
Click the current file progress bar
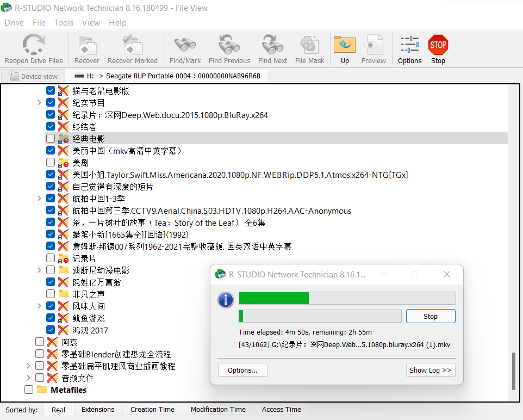320,316
